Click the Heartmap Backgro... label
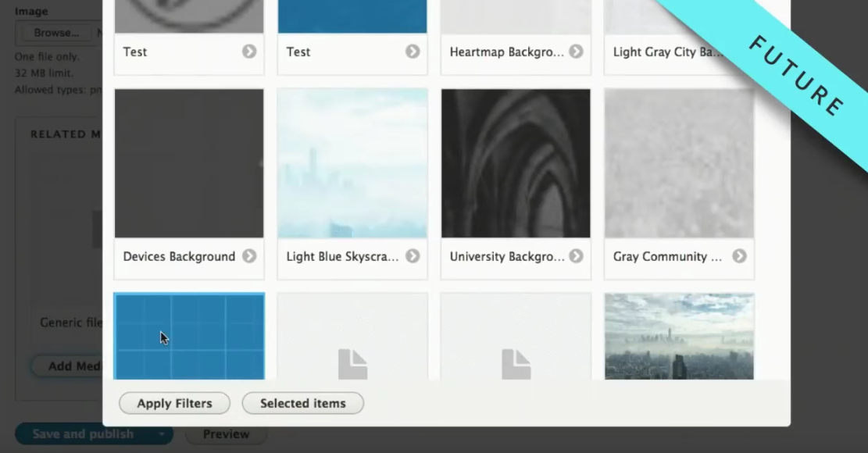The width and height of the screenshot is (868, 453). 507,52
